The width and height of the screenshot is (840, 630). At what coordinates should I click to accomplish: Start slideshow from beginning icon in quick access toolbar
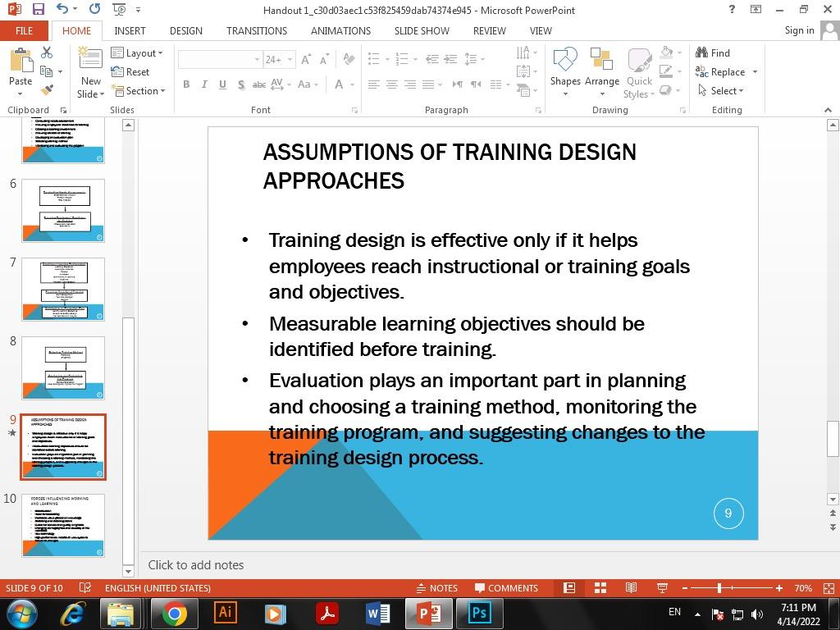coord(119,9)
